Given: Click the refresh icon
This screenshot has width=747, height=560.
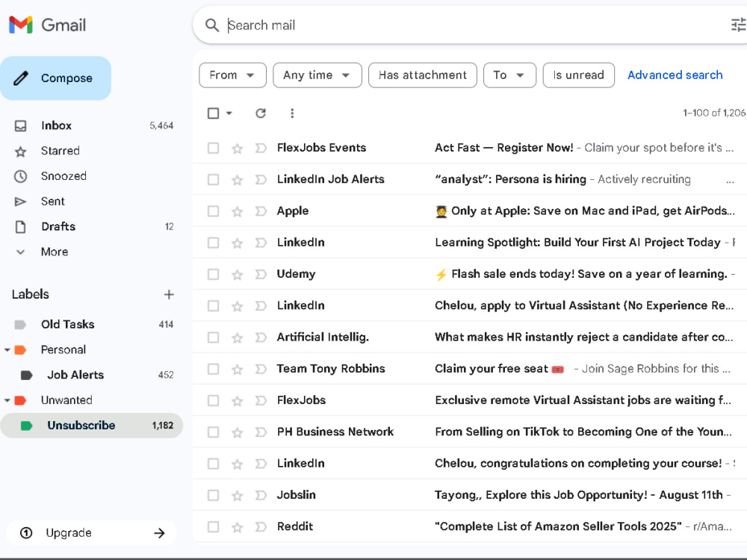Looking at the screenshot, I should [261, 113].
